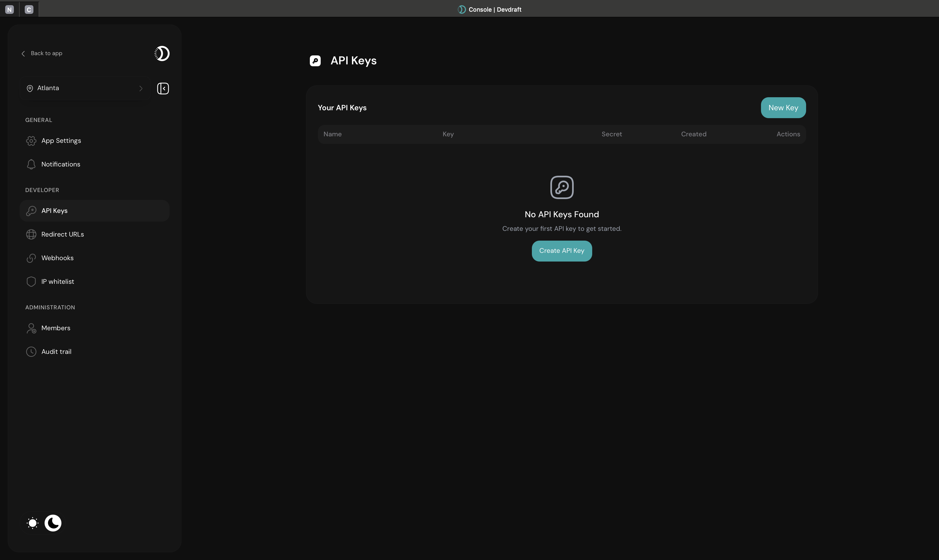Switch to the App Settings section

[61, 140]
